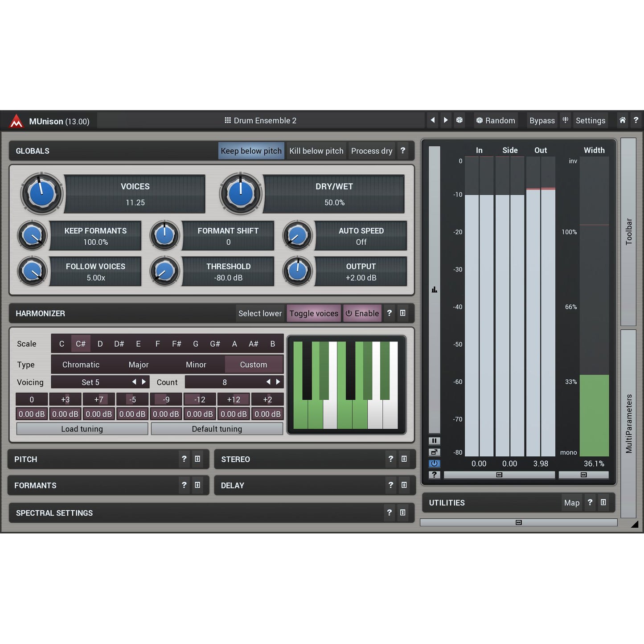Open the Drum Ensemble 2 preset list

point(260,121)
